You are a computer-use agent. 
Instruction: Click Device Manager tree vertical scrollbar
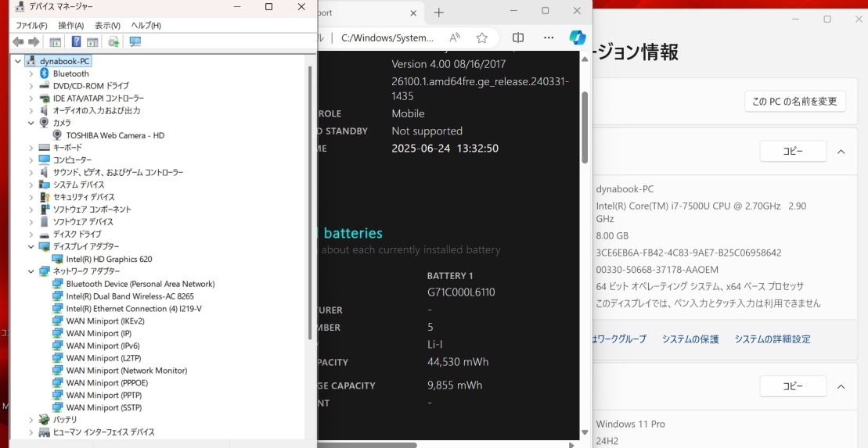(310, 202)
